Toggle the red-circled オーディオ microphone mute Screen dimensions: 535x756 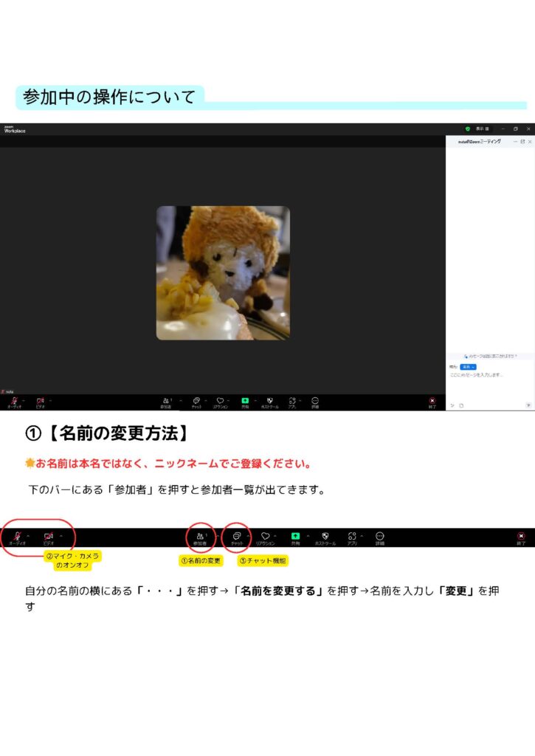[16, 537]
